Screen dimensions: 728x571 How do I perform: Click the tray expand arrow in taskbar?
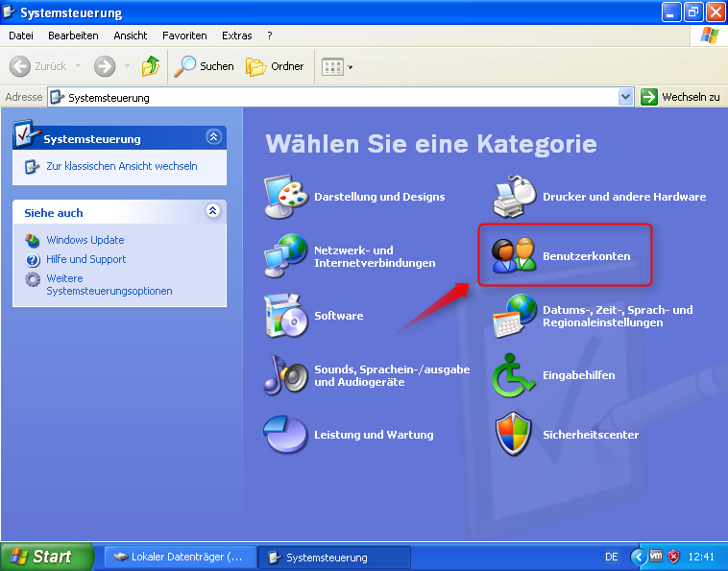coord(639,557)
